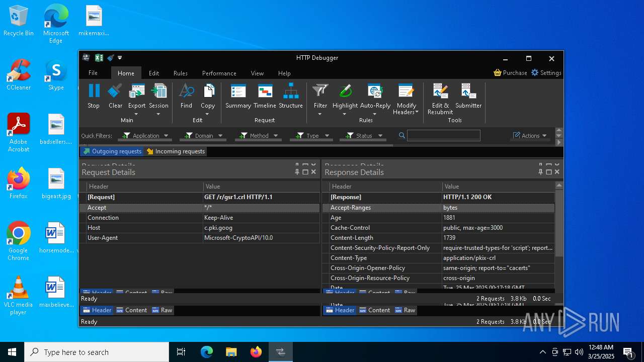Screen dimensions: 644x362
Task: Select the Cache-Control response row
Action: (x=438, y=228)
